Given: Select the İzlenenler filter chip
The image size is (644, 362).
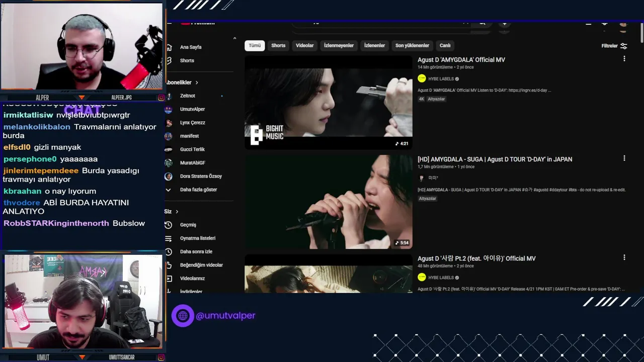Looking at the screenshot, I should tap(374, 45).
